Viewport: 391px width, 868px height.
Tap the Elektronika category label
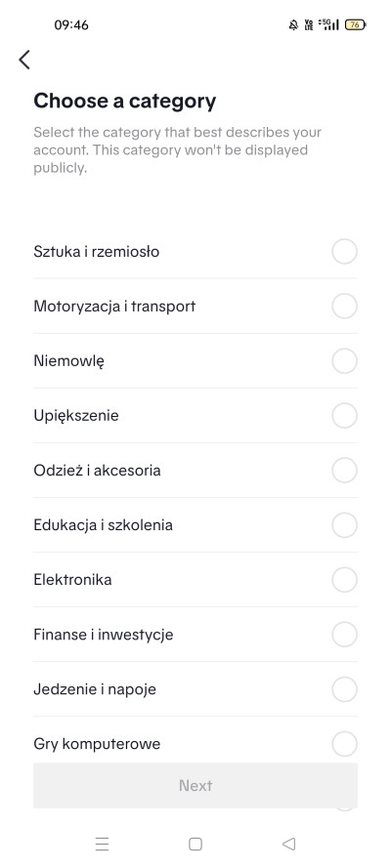point(72,580)
